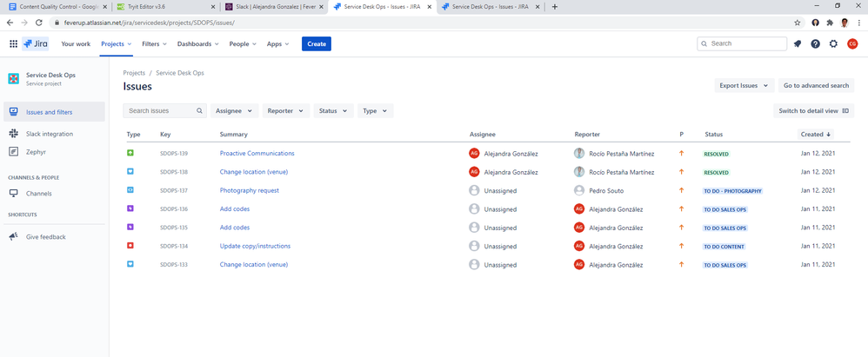
Task: Click the SDOPS-133 issue key
Action: (174, 265)
